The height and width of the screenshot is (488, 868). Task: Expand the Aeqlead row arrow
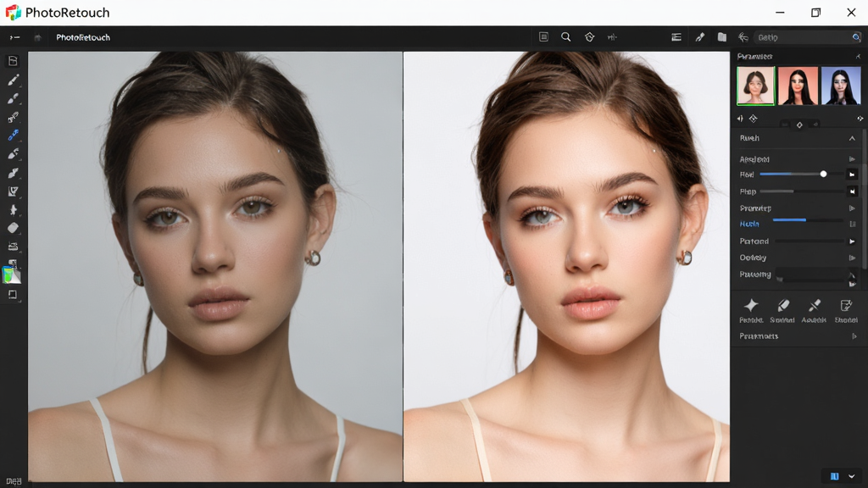[x=852, y=159]
